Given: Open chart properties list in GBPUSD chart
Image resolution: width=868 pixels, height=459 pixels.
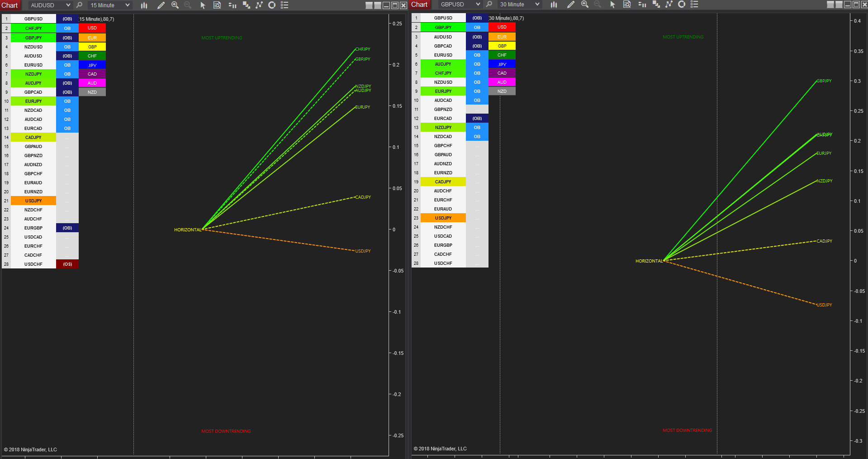Looking at the screenshot, I should (x=694, y=4).
